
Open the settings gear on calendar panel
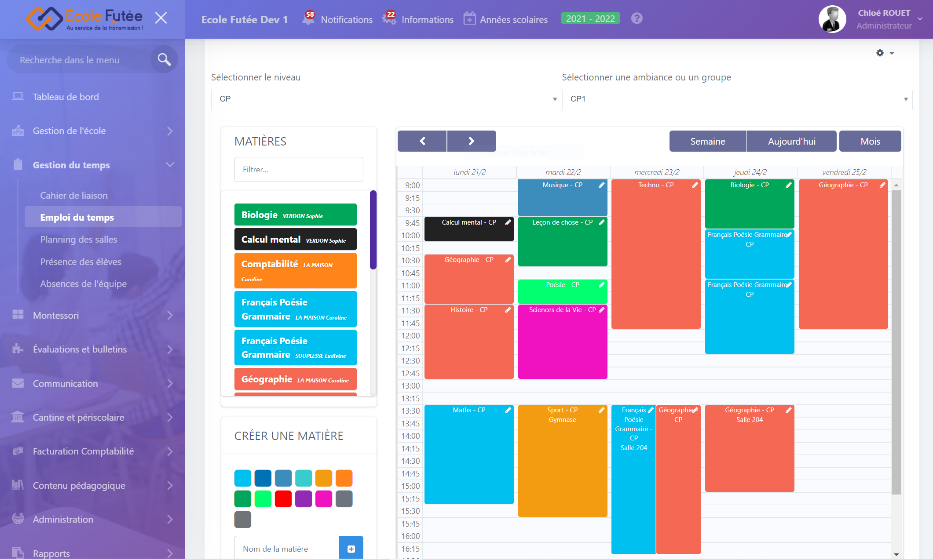click(880, 53)
